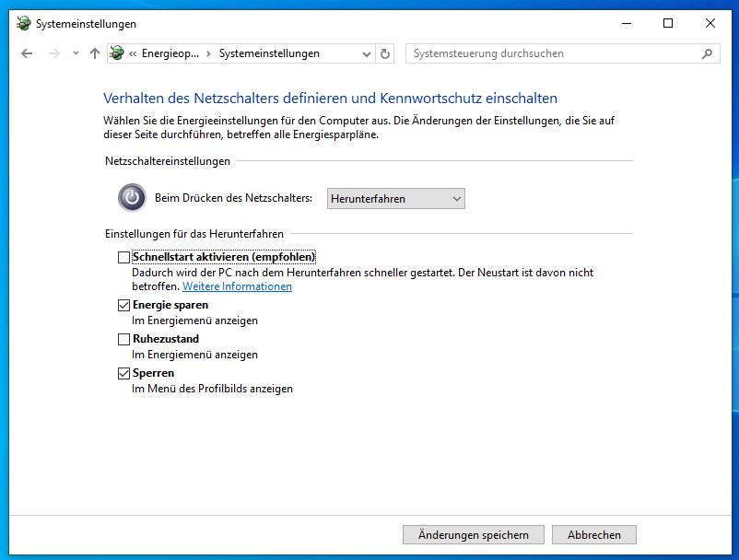The width and height of the screenshot is (739, 560).
Task: Click the up arrow to parent folder
Action: (x=94, y=53)
